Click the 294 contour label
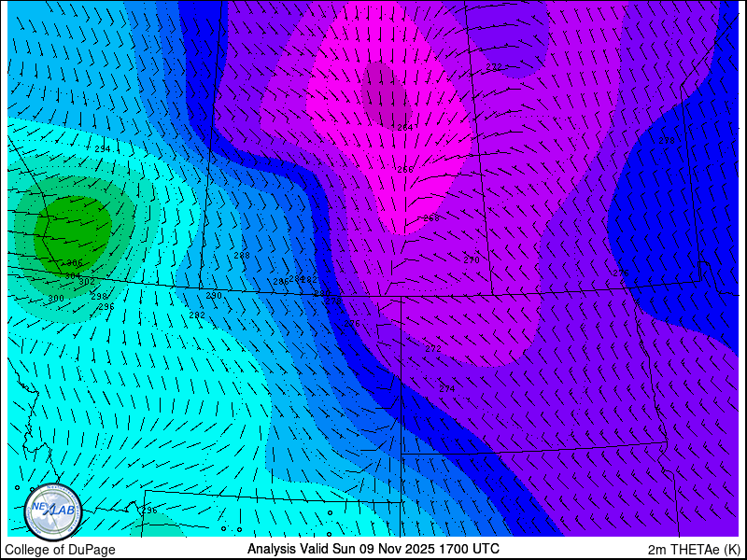 coord(103,149)
